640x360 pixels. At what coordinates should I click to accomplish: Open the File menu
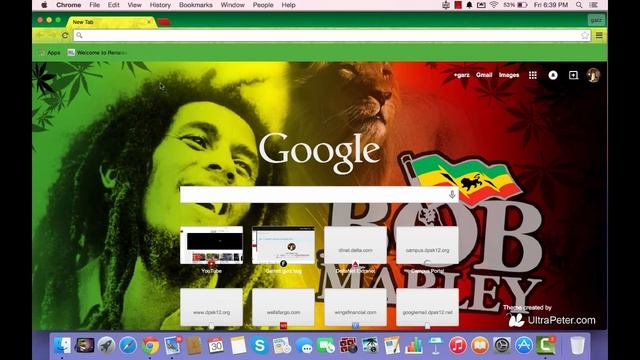(x=94, y=5)
